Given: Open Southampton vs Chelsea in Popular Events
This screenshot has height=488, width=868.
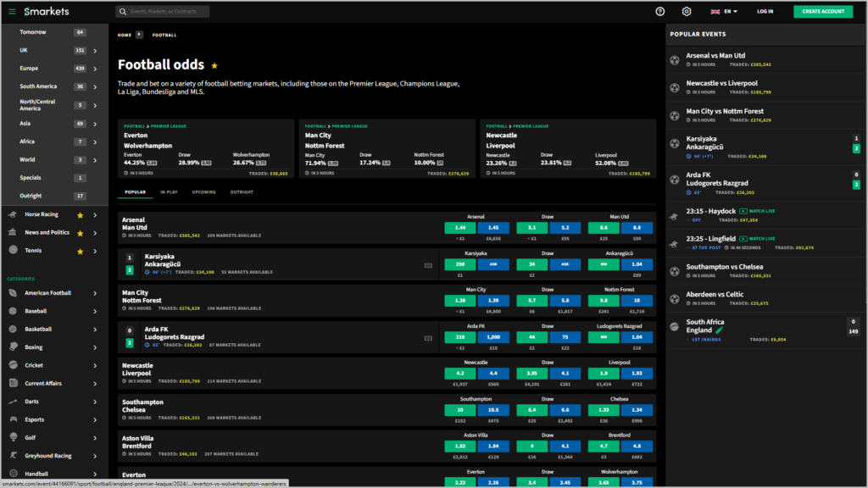Looking at the screenshot, I should 765,270.
